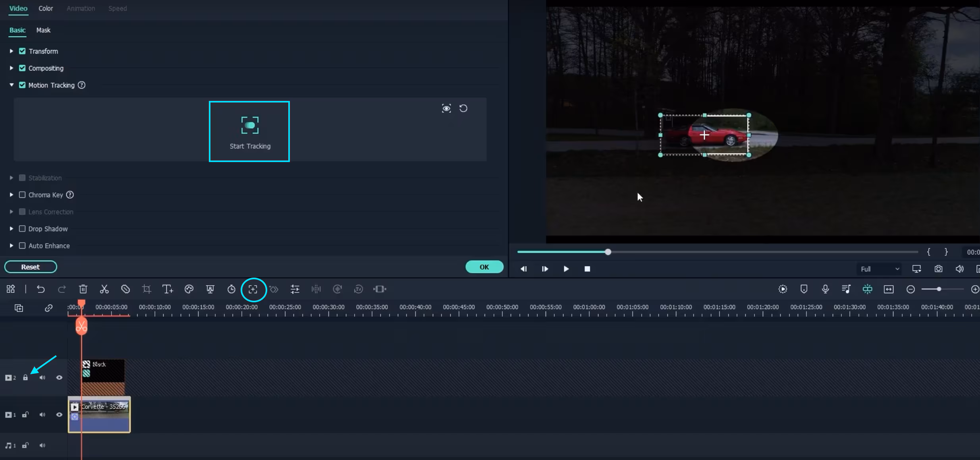The height and width of the screenshot is (460, 980).
Task: Switch to the Mask sub-tab
Action: pyautogui.click(x=43, y=30)
